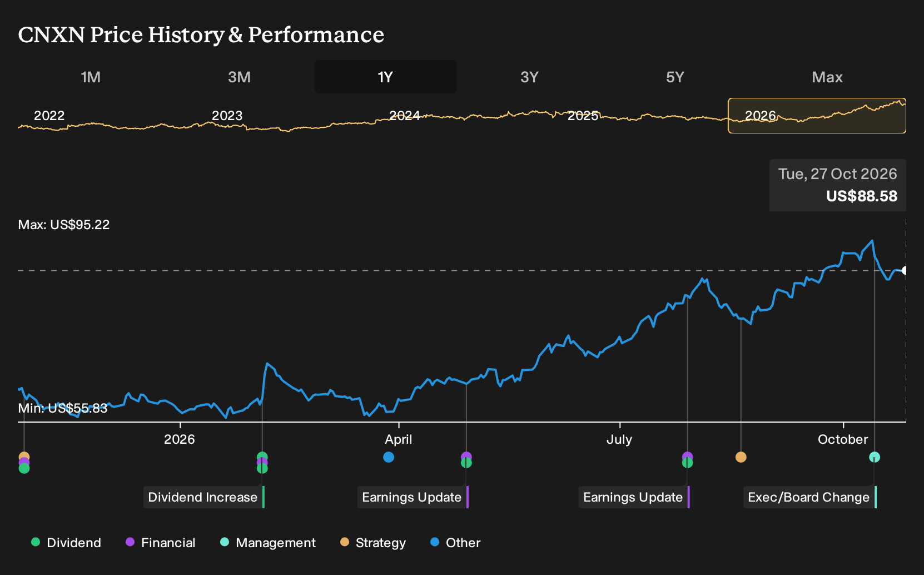
Task: Toggle the Strategy legend item
Action: pyautogui.click(x=373, y=543)
